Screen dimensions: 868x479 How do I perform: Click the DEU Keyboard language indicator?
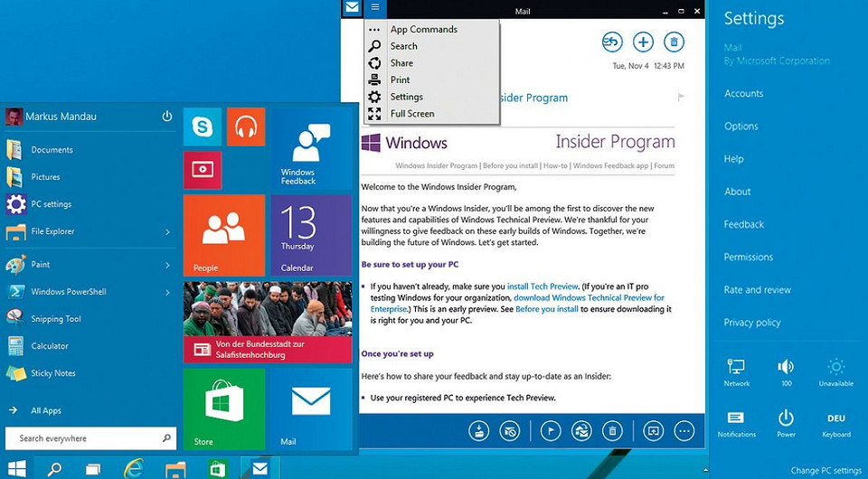[835, 425]
